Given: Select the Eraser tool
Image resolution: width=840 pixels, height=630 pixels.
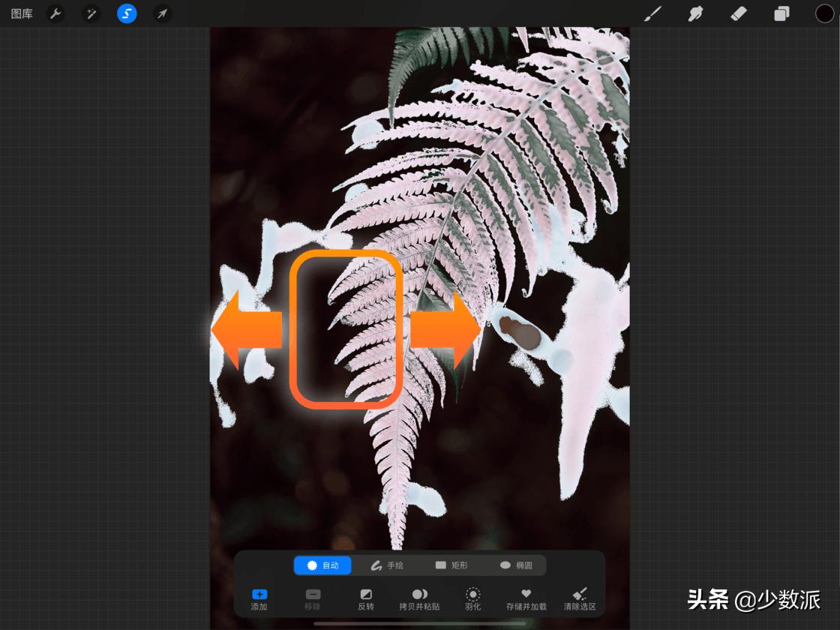Looking at the screenshot, I should pyautogui.click(x=738, y=13).
